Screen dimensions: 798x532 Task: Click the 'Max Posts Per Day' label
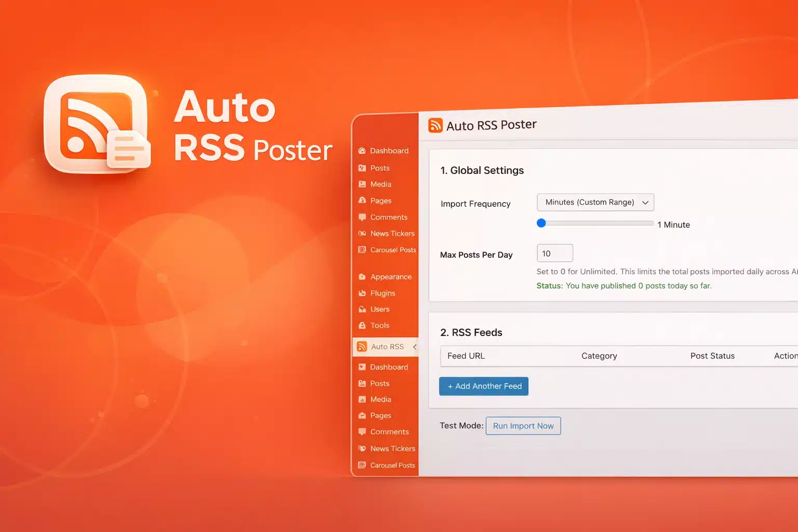tap(476, 255)
